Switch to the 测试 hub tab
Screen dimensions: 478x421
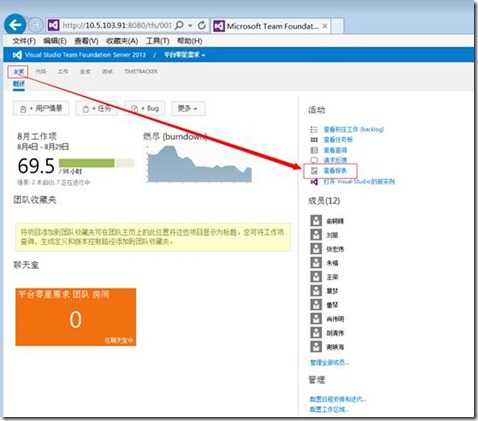(107, 71)
